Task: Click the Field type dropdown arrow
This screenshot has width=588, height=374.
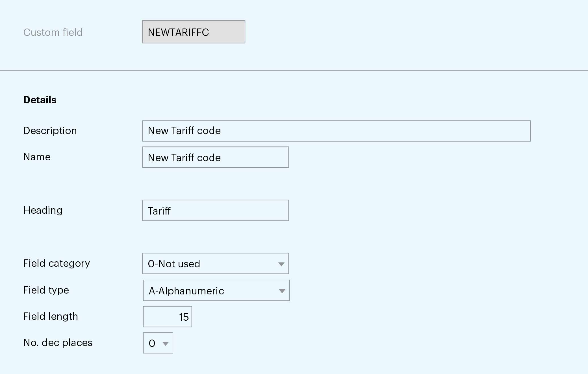Action: [x=282, y=291]
